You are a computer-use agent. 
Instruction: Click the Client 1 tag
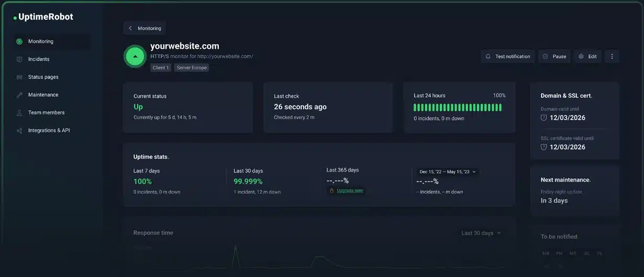[161, 68]
